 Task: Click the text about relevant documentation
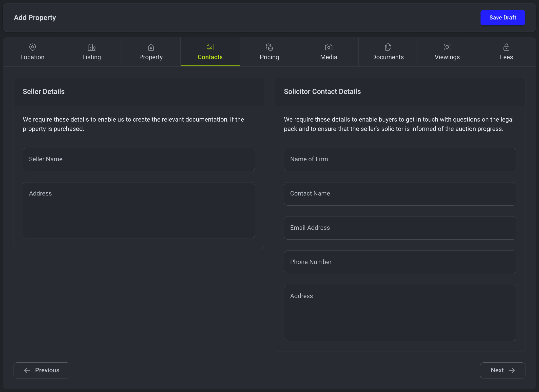[x=133, y=124]
